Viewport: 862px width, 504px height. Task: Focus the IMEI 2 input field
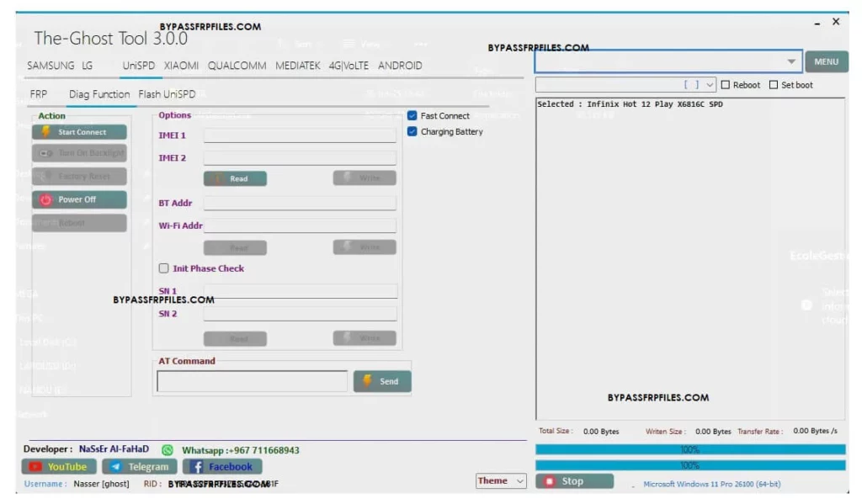(300, 157)
